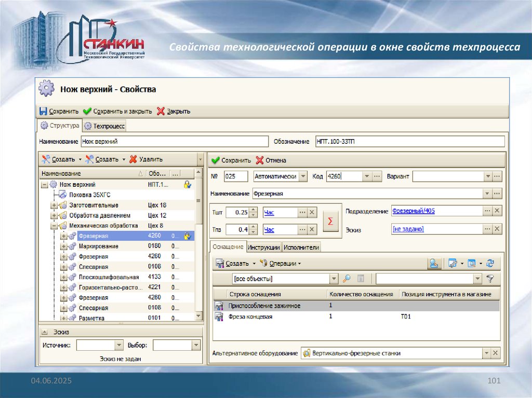Screen dimensions: 532x398
Task: Collapse the Механическая обработка tree node
Action: tap(54, 226)
